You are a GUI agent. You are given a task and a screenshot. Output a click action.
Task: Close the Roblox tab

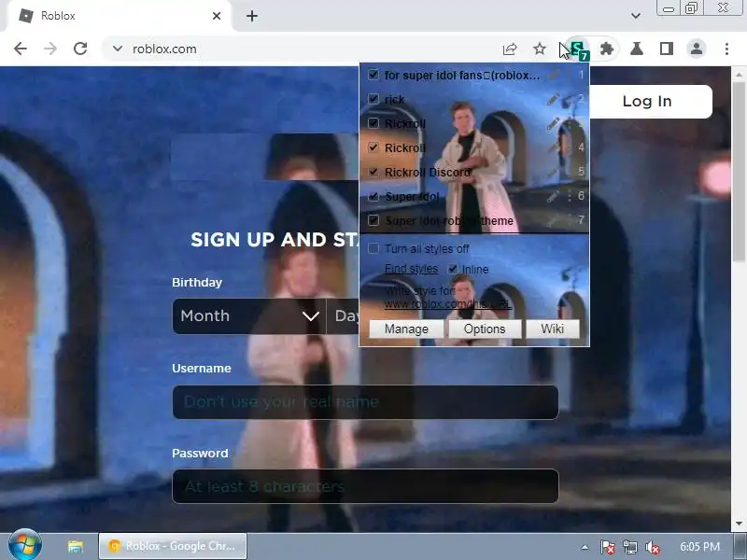[217, 16]
